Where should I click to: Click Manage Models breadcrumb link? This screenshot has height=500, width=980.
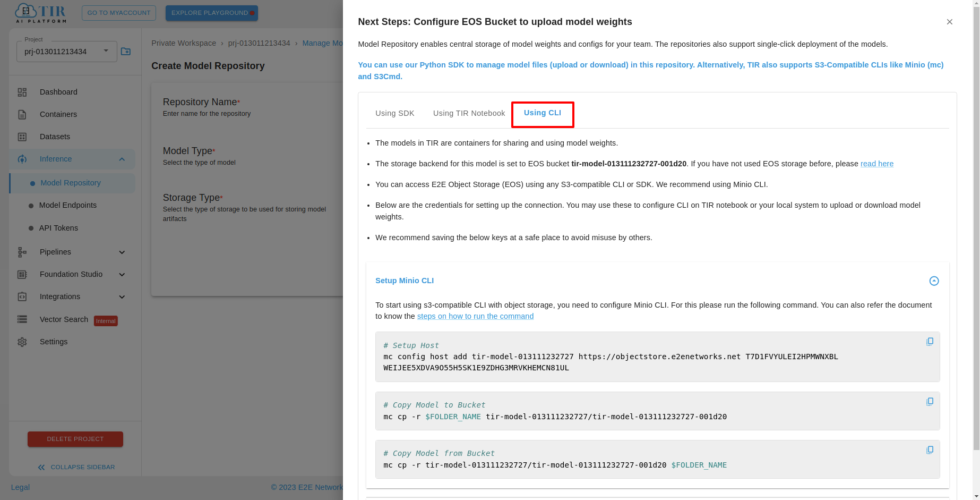point(322,43)
